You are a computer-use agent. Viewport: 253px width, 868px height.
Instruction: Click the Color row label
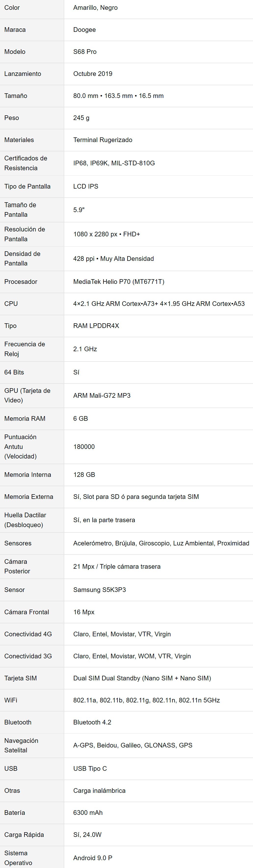(12, 8)
